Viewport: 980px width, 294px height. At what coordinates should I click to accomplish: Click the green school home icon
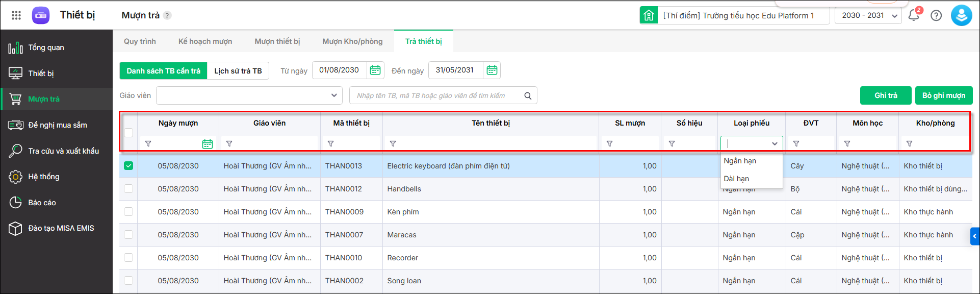click(649, 15)
